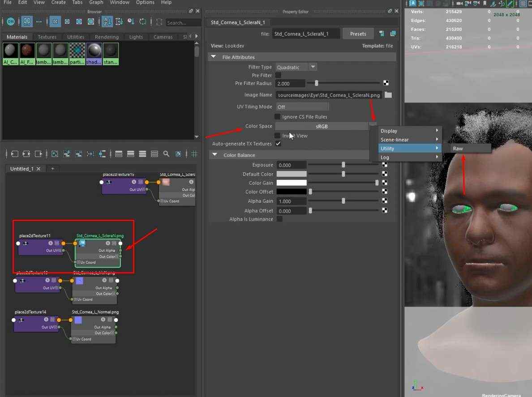This screenshot has width=532, height=397.
Task: Click Color Gain white swatch
Action: tap(292, 183)
